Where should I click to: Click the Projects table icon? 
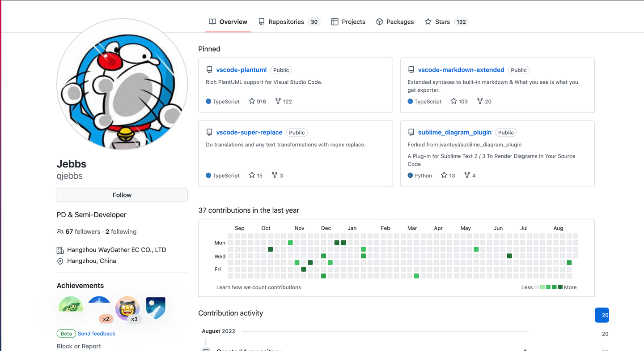[x=335, y=21]
